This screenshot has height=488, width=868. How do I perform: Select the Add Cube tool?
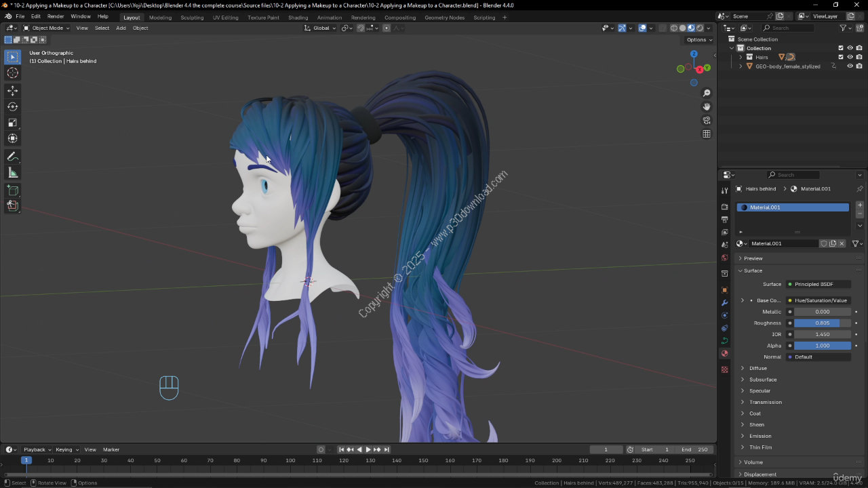13,190
